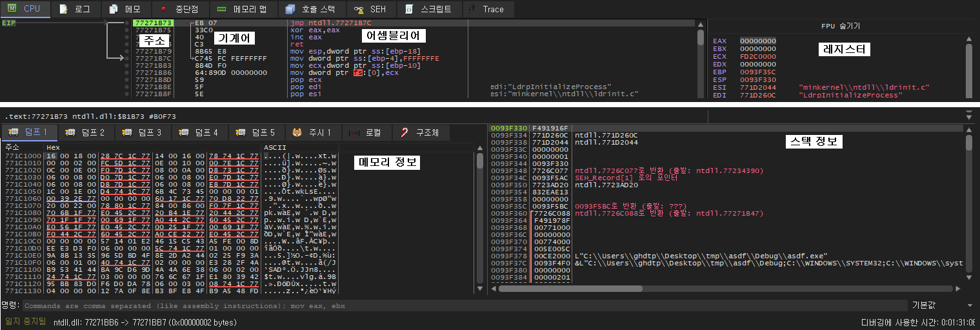Toggle breakpoint dot at address 77271B8E
Viewport: 980px width, 330px height.
[127, 87]
